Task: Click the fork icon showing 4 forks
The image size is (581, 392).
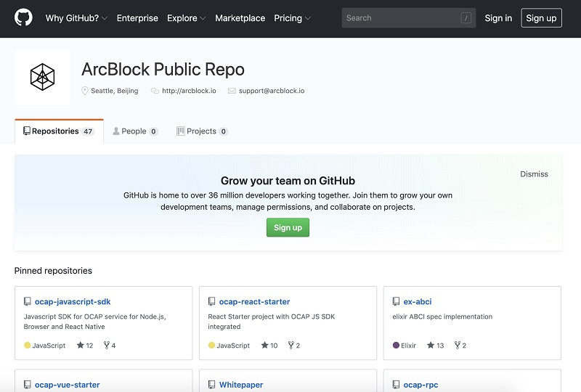Action: click(107, 346)
